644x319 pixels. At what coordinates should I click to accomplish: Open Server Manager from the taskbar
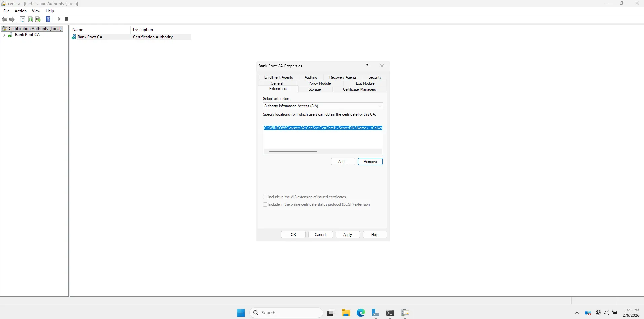(375, 313)
